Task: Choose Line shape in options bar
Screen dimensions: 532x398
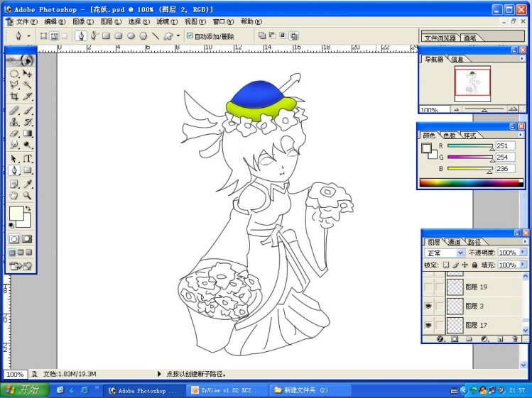Action: pos(156,36)
